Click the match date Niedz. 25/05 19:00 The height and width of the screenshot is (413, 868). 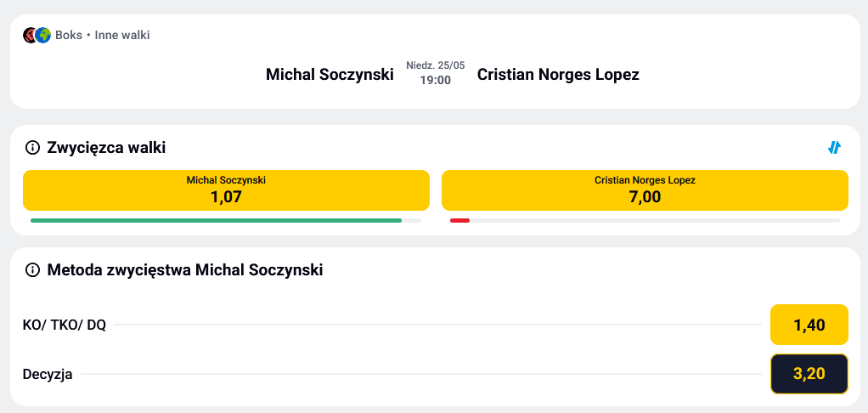435,73
